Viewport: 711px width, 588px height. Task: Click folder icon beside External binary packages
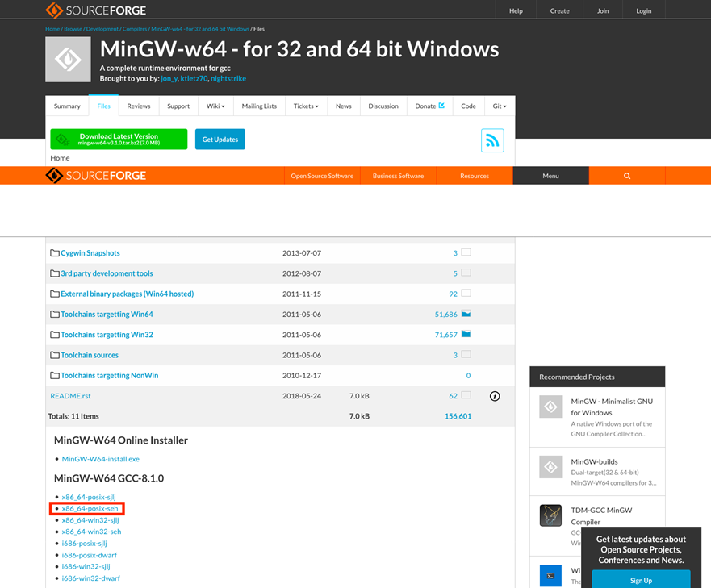[55, 294]
